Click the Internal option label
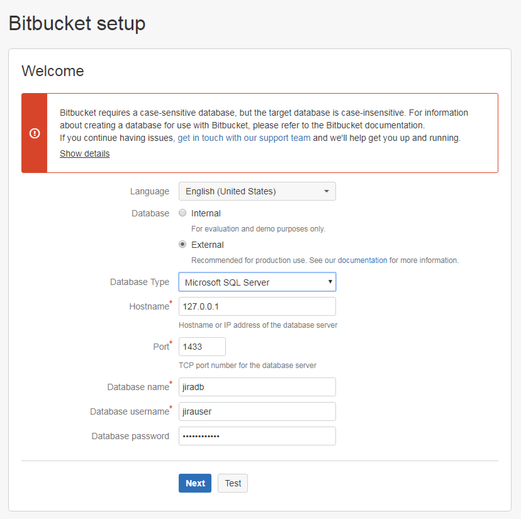521x519 pixels. pyautogui.click(x=206, y=213)
